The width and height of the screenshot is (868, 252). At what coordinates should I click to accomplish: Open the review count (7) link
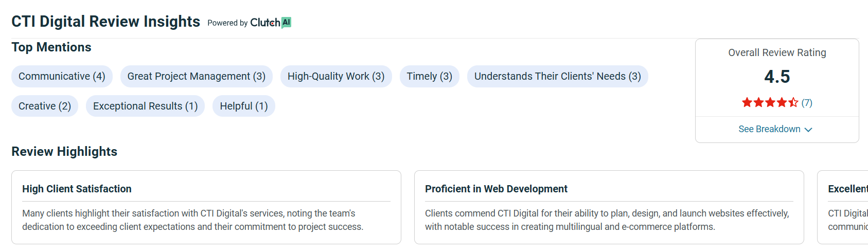coord(807,103)
